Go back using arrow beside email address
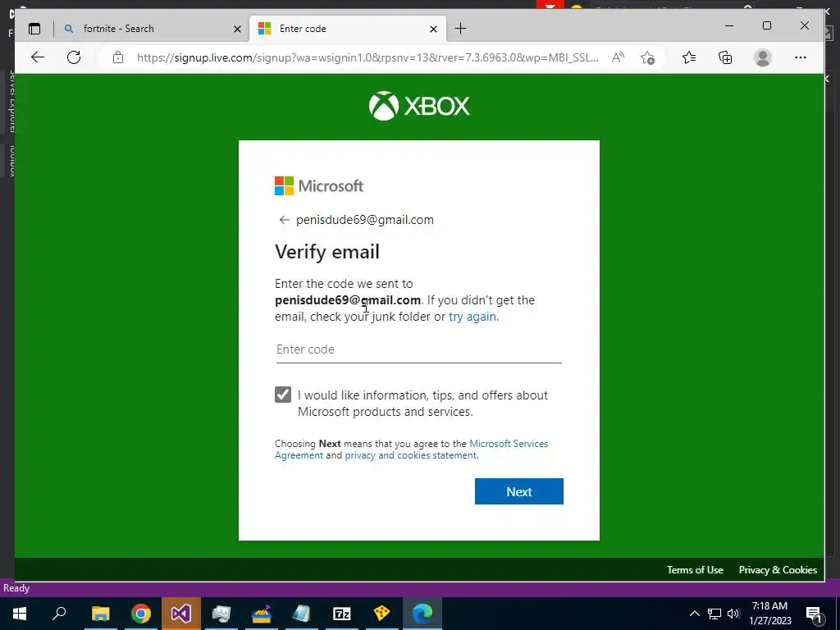The image size is (840, 630). (x=284, y=220)
